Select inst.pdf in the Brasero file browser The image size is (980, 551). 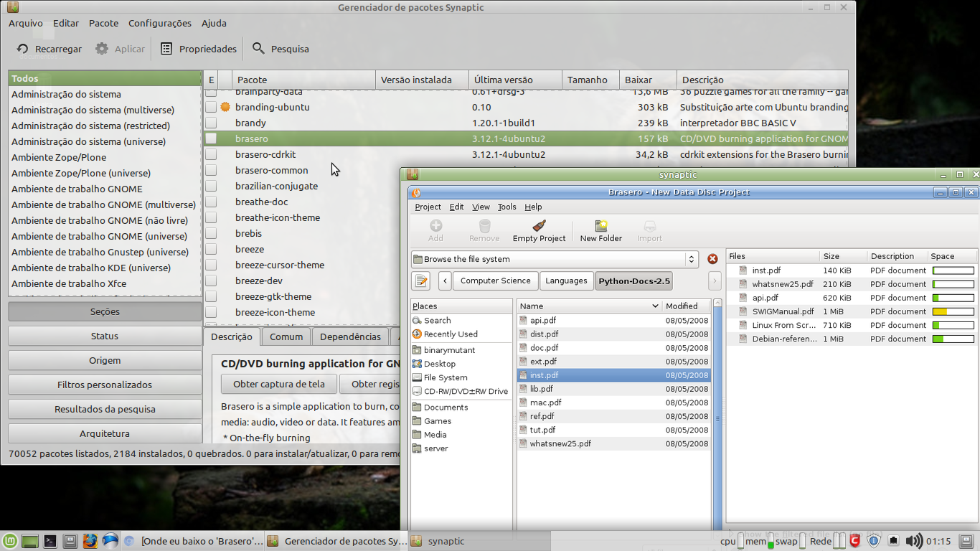click(x=613, y=375)
